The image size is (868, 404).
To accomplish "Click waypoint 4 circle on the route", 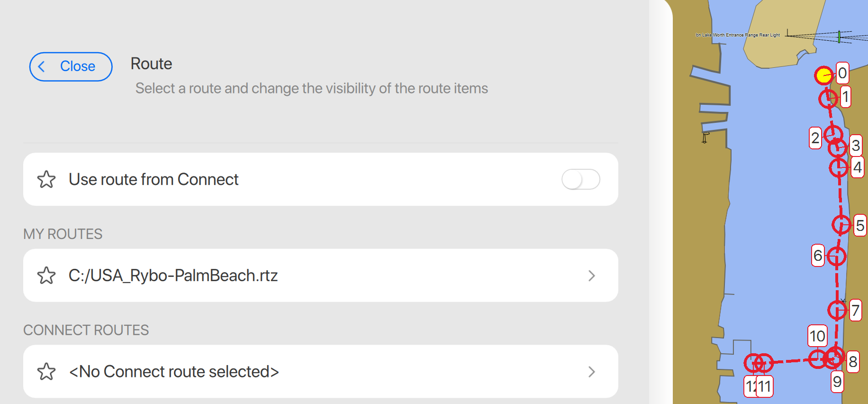I will [839, 167].
